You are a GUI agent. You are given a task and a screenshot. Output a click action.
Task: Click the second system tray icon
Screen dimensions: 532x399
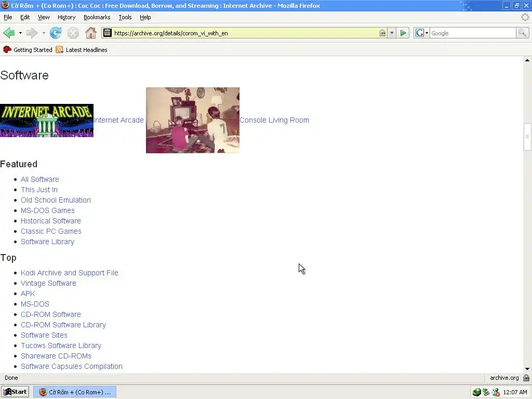click(x=486, y=392)
